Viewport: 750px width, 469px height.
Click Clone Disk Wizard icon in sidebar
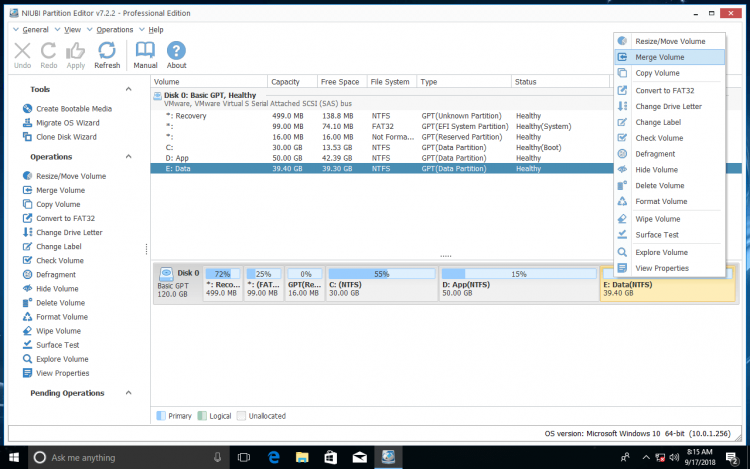point(27,137)
